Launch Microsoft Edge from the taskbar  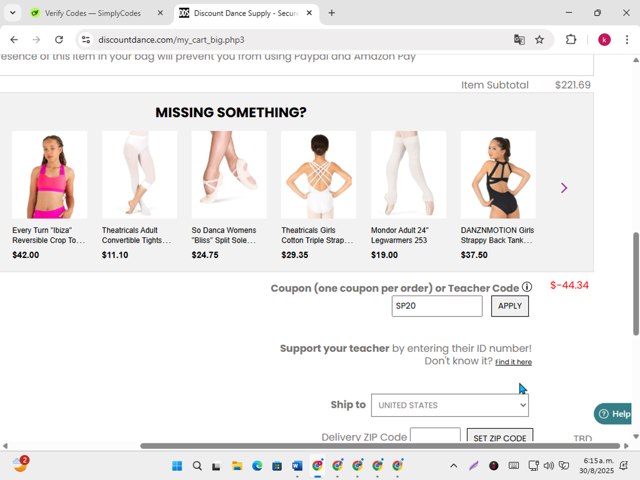pos(257,466)
